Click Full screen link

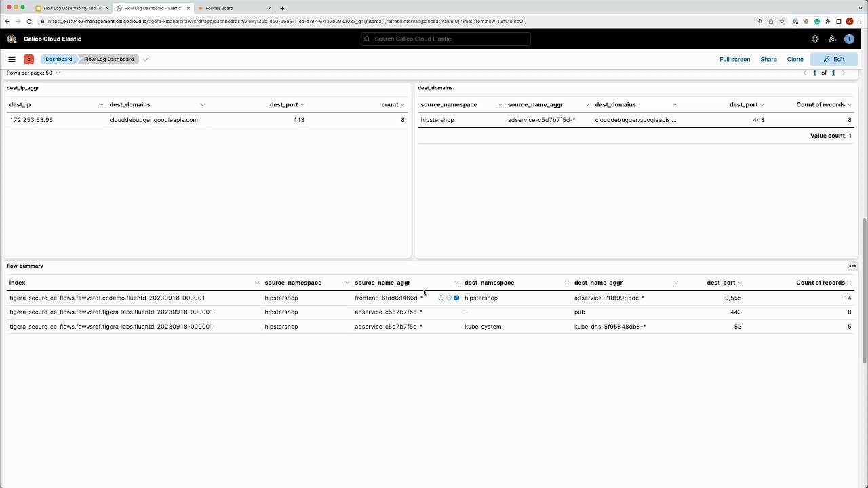click(x=734, y=59)
